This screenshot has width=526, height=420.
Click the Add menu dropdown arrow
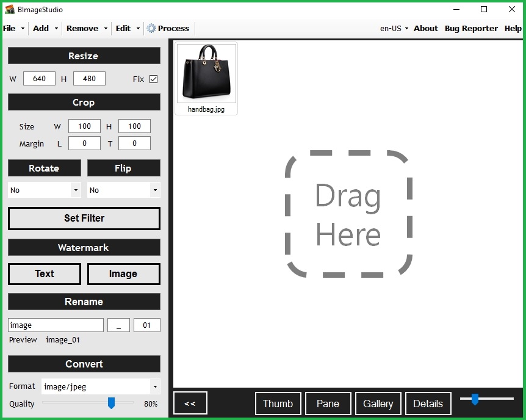pyautogui.click(x=56, y=29)
